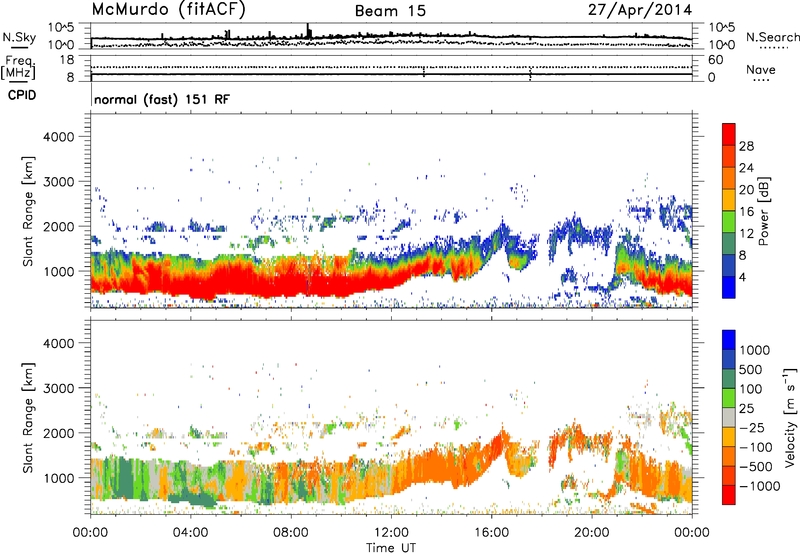The width and height of the screenshot is (800, 554).
Task: Click the 2000 label on velocity panel axis
Action: (58, 433)
